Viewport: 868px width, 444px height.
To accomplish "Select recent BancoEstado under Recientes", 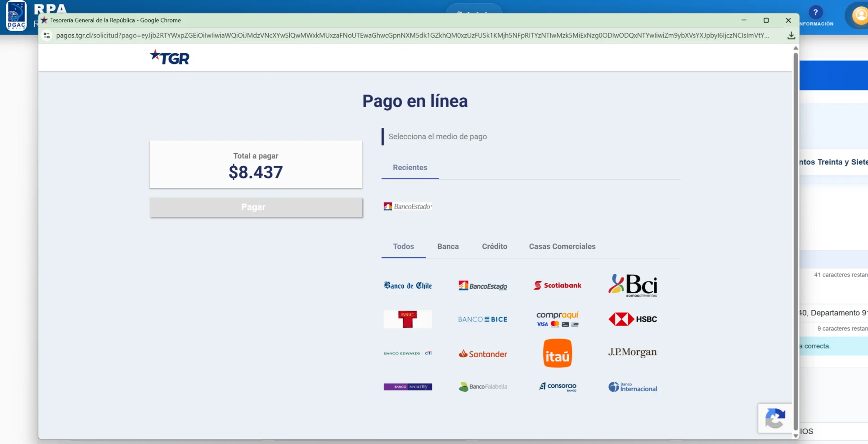I will point(408,207).
